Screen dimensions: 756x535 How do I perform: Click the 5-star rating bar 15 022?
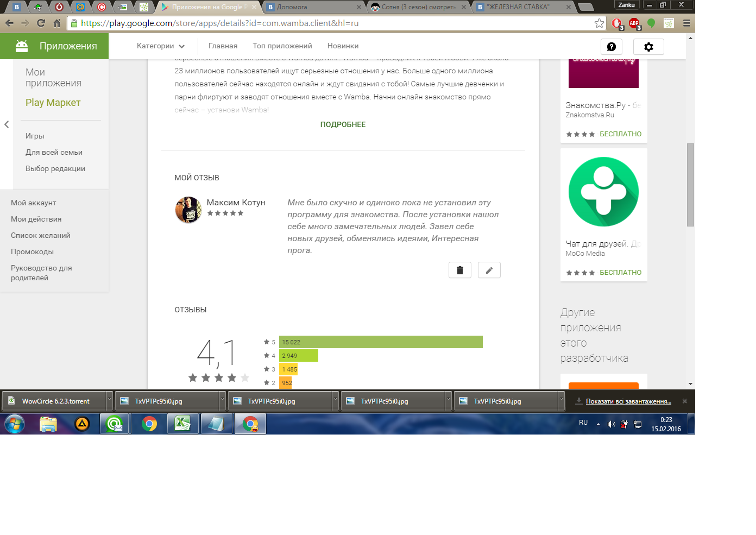381,342
